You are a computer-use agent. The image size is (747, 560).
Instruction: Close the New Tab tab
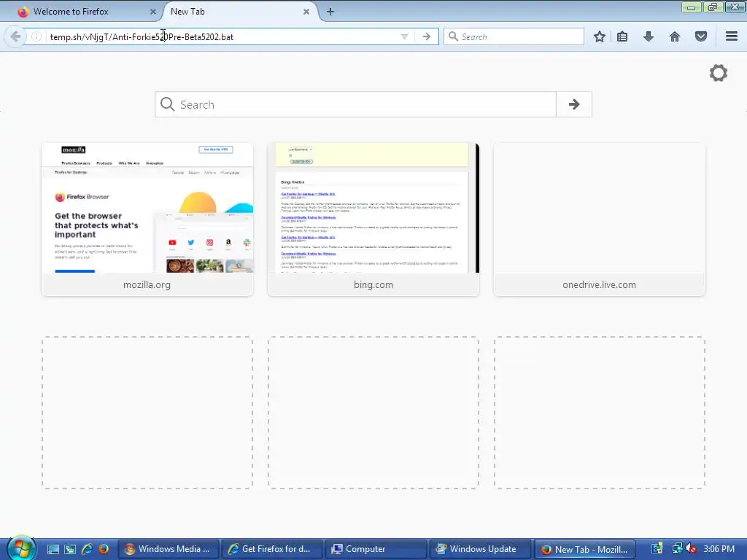coord(306,12)
